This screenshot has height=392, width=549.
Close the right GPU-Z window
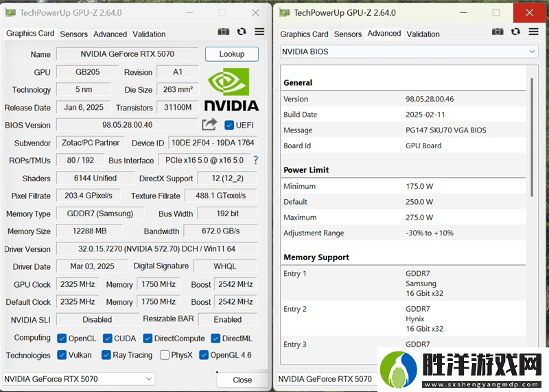coord(529,13)
